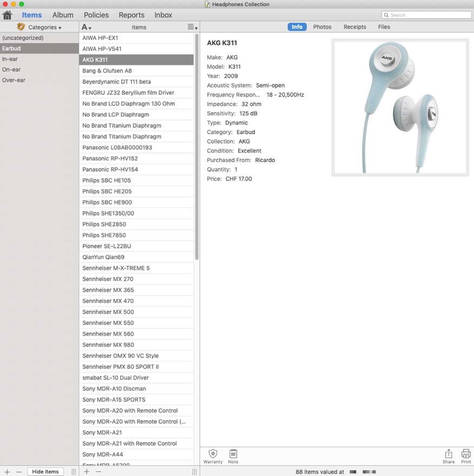This screenshot has width=474, height=476.
Task: Select the Over-ear category
Action: pyautogui.click(x=40, y=80)
